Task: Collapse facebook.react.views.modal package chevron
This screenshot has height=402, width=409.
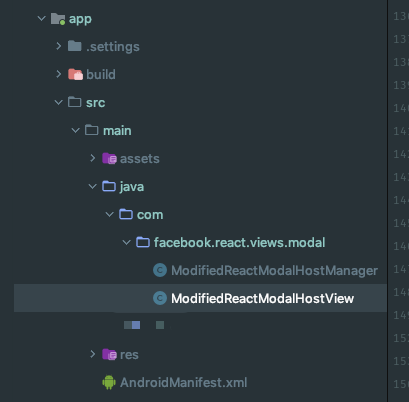Action: [x=127, y=242]
